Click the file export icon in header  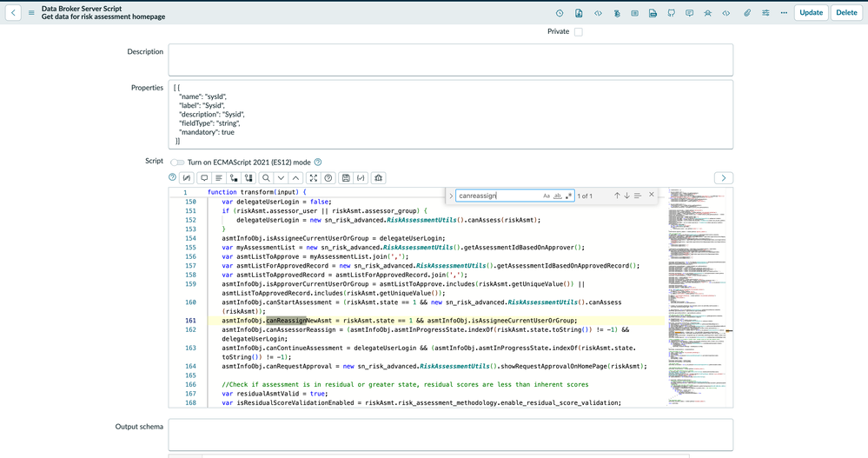(x=653, y=13)
